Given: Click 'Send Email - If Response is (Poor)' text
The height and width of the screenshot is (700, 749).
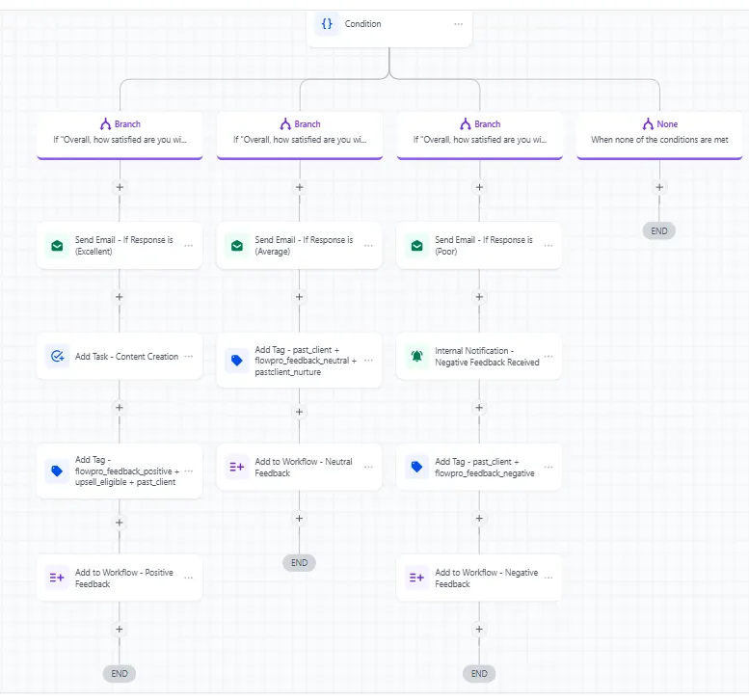Looking at the screenshot, I should pyautogui.click(x=484, y=246).
